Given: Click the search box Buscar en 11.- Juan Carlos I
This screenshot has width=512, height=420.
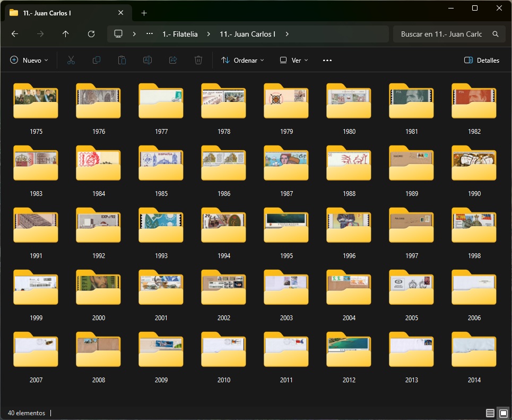Looking at the screenshot, I should tap(441, 34).
